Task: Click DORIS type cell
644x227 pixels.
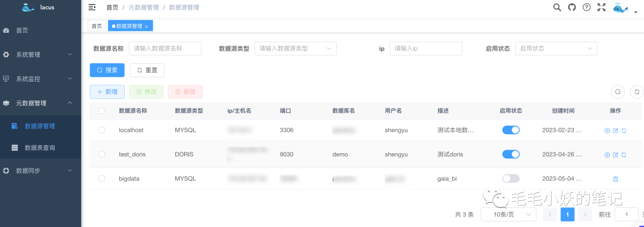Action: [x=184, y=154]
